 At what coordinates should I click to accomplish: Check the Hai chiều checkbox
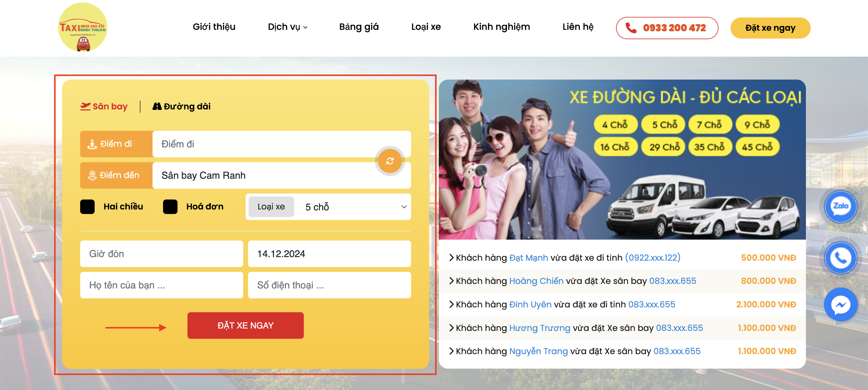(x=87, y=207)
